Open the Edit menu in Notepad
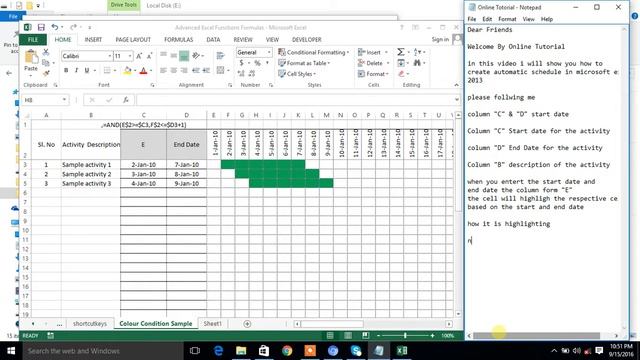The width and height of the screenshot is (640, 360). coord(487,19)
